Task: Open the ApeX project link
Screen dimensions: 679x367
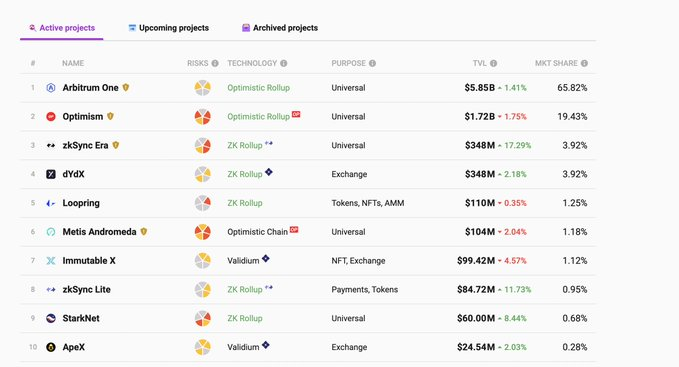Action: pos(74,347)
